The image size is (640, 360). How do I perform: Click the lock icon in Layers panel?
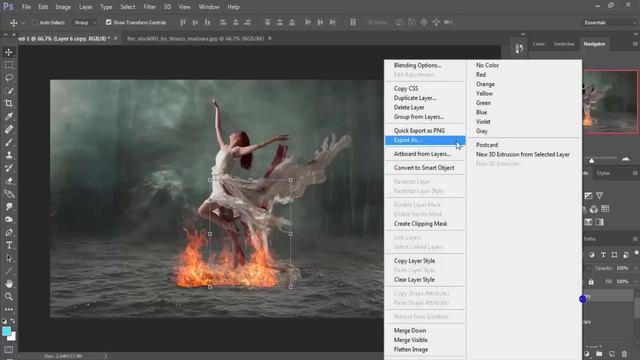pyautogui.click(x=591, y=282)
